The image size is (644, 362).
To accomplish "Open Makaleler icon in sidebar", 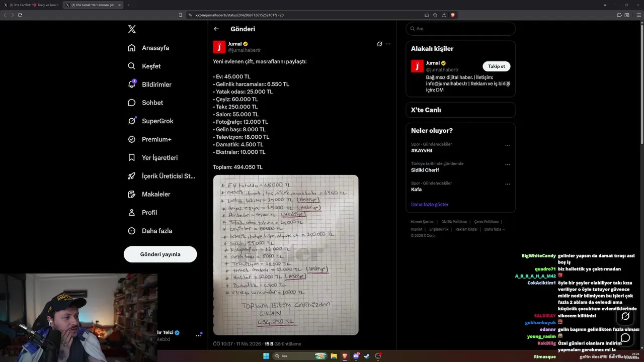I will tap(132, 194).
